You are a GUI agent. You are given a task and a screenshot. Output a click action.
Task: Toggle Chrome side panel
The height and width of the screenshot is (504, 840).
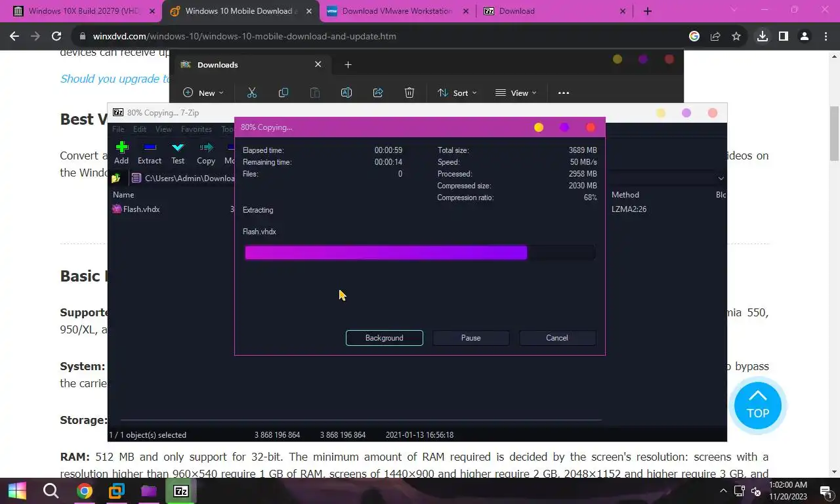pyautogui.click(x=784, y=37)
